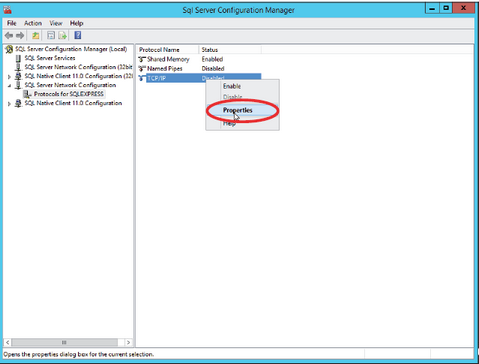
Task: Collapse SQL Server Network Configuration node
Action: 9,86
